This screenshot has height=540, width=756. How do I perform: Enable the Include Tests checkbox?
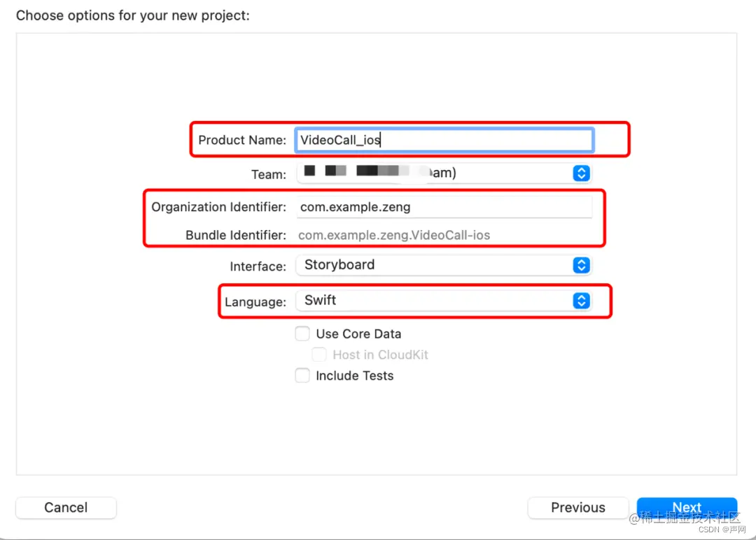[302, 375]
